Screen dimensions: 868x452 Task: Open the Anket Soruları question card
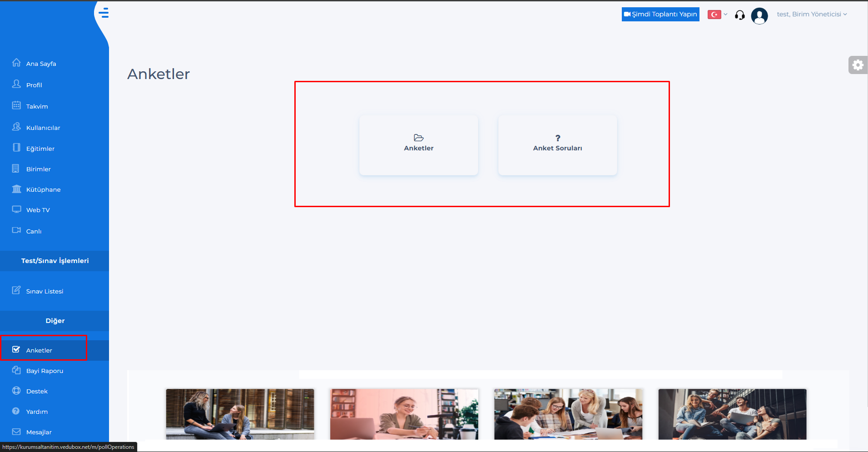(557, 145)
